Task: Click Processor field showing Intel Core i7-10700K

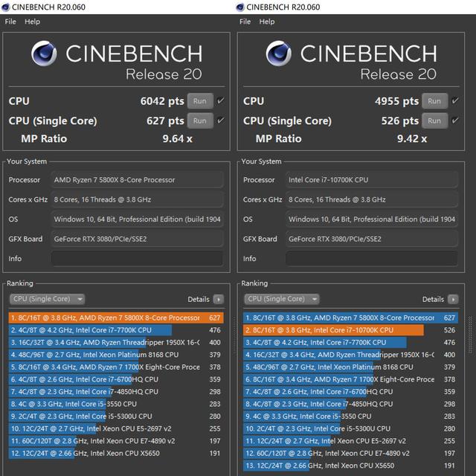Action: pos(372,180)
